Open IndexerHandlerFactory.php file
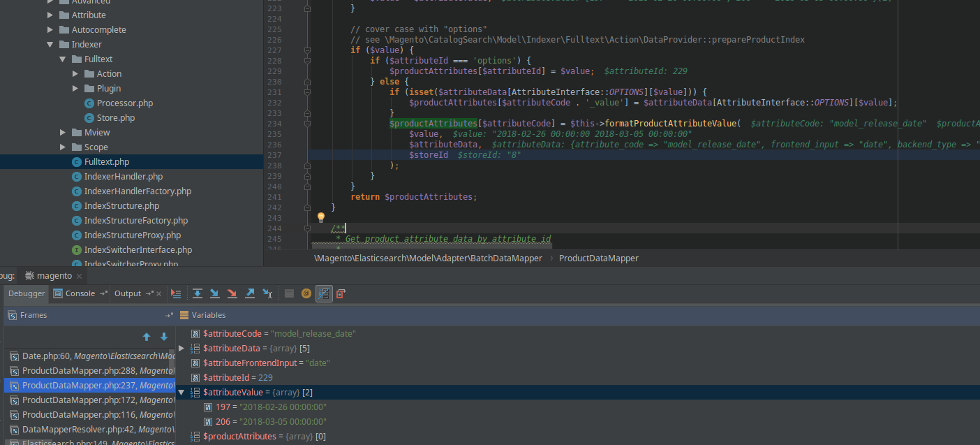The width and height of the screenshot is (980, 445). coord(138,191)
